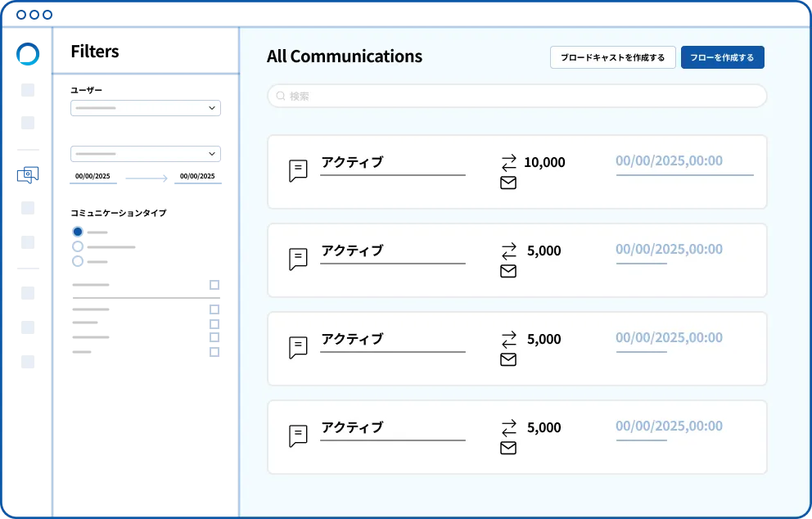Click the コミュニケーションタイプ label
This screenshot has height=519, width=812.
[119, 213]
